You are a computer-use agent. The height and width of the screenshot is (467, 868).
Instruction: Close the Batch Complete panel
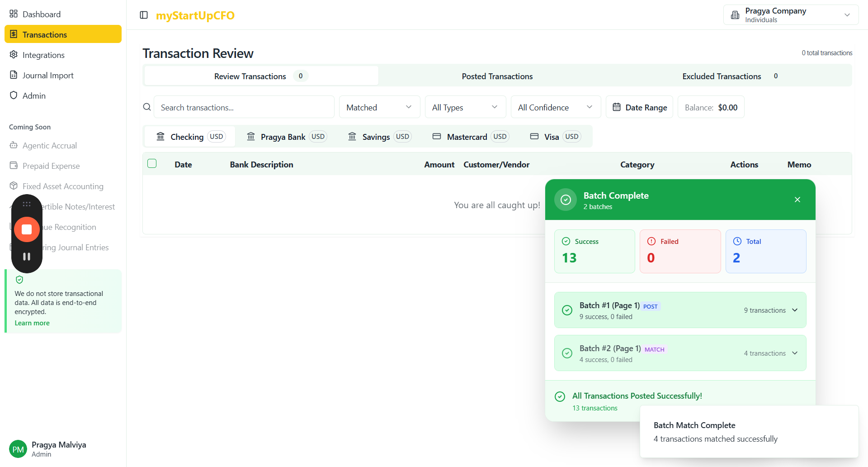coord(797,200)
